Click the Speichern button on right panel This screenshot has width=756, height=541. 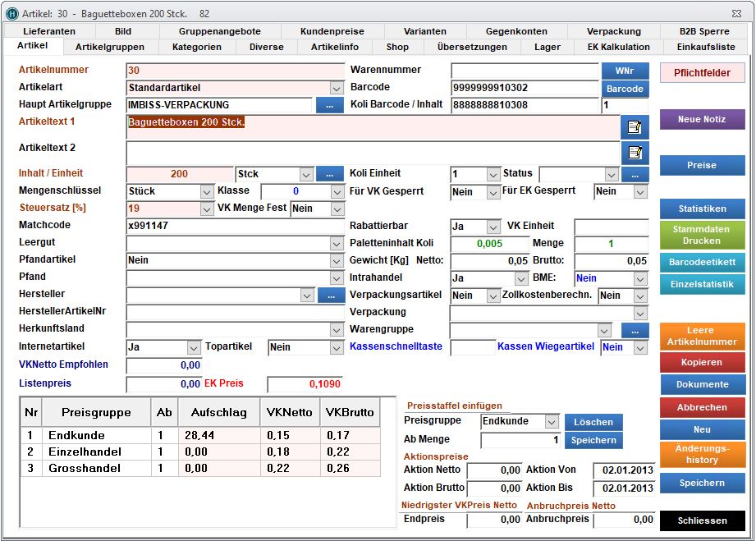pos(702,483)
